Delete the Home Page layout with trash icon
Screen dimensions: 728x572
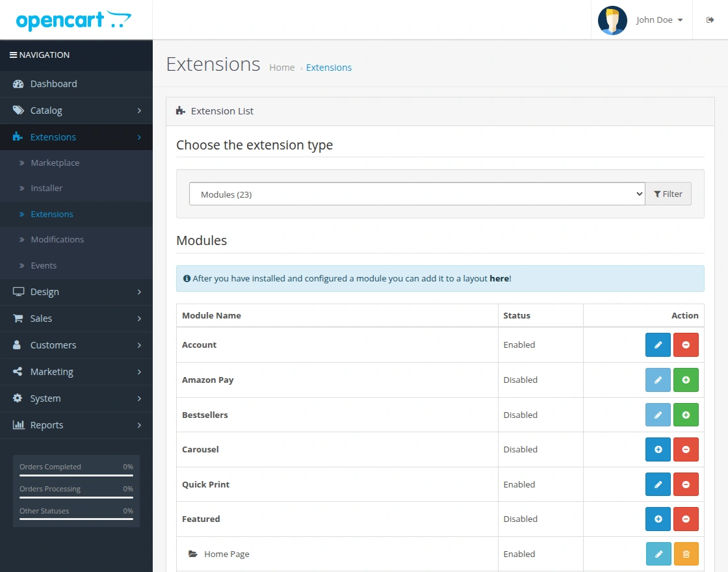[x=686, y=554]
